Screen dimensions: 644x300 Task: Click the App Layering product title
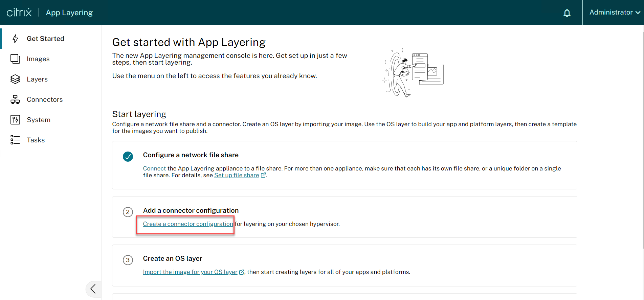pyautogui.click(x=69, y=13)
